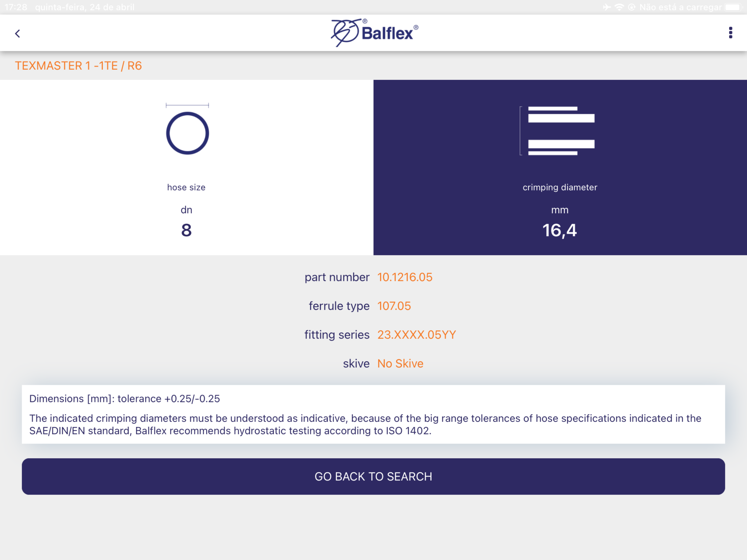Screen dimensions: 747x560
Task: Tap the crimping diameter ferrule icon
Action: 558,131
